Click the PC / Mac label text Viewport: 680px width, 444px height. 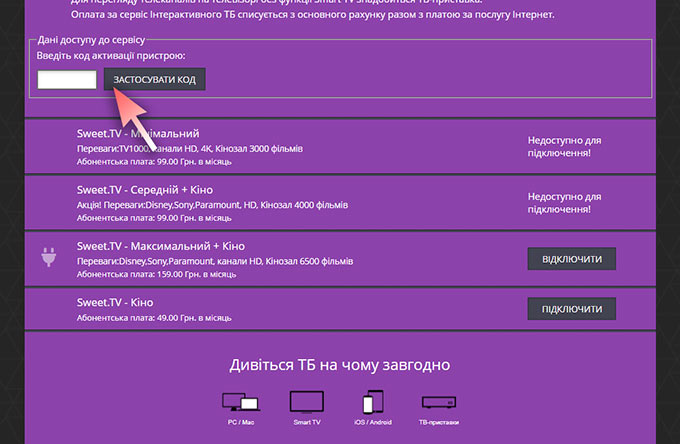tap(241, 422)
